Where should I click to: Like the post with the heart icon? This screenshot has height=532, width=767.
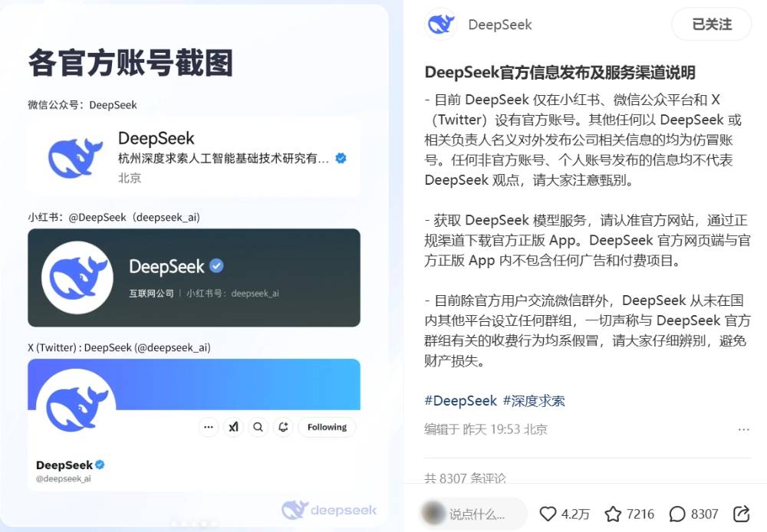pyautogui.click(x=548, y=514)
